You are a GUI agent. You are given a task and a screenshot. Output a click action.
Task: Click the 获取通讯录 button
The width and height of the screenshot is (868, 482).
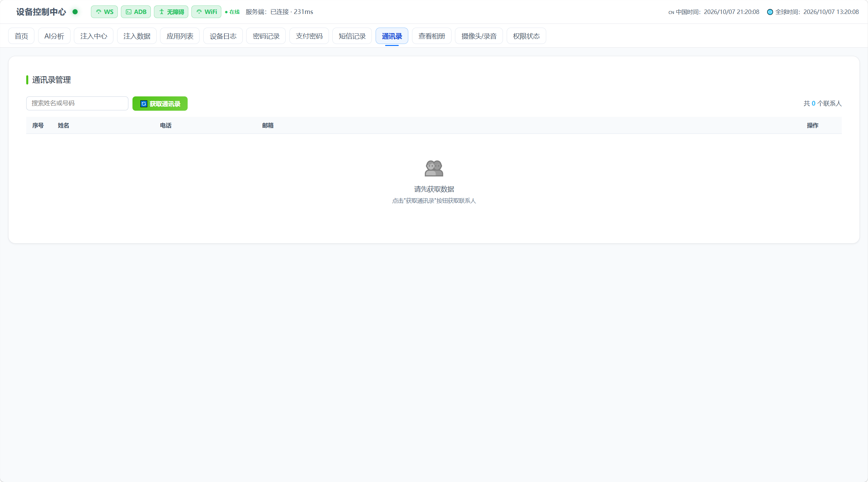pos(160,104)
